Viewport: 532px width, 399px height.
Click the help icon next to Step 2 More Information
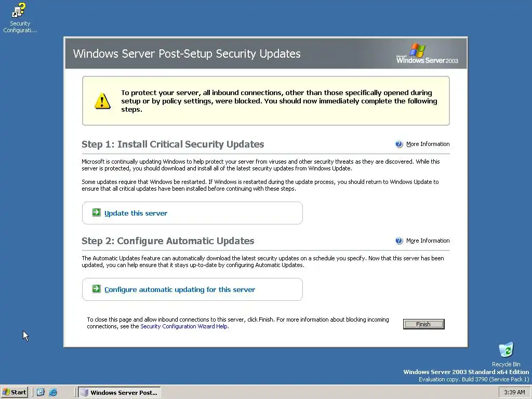click(x=399, y=241)
